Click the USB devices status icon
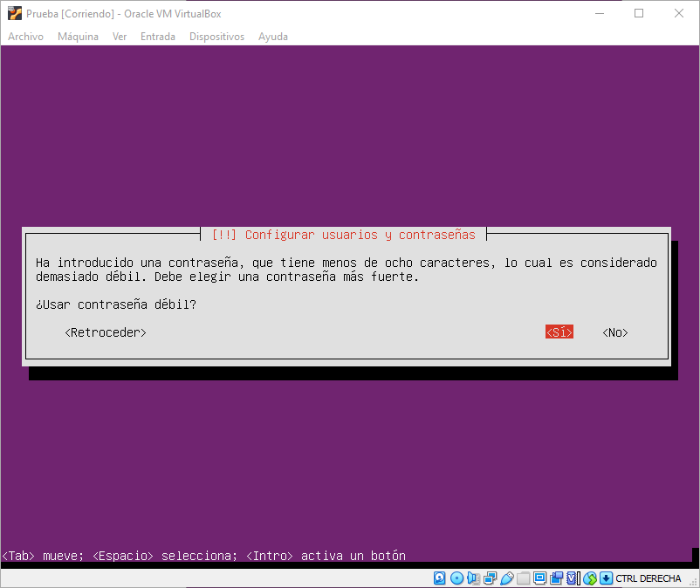700x588 pixels. pos(506,578)
